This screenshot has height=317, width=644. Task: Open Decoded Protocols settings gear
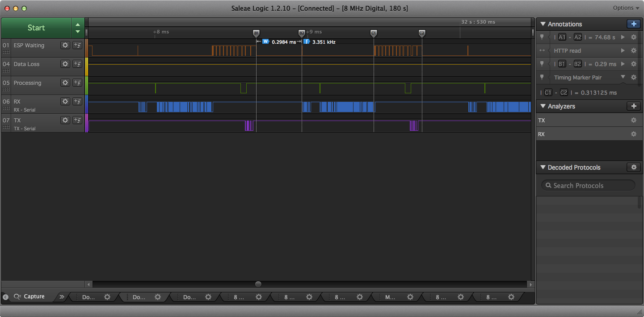pos(633,167)
